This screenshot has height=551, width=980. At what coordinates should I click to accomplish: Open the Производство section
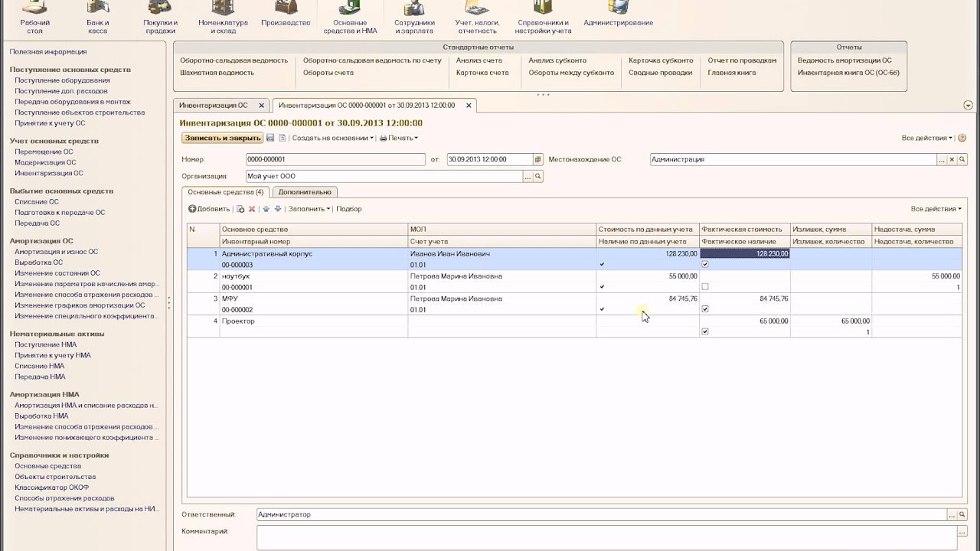[286, 14]
